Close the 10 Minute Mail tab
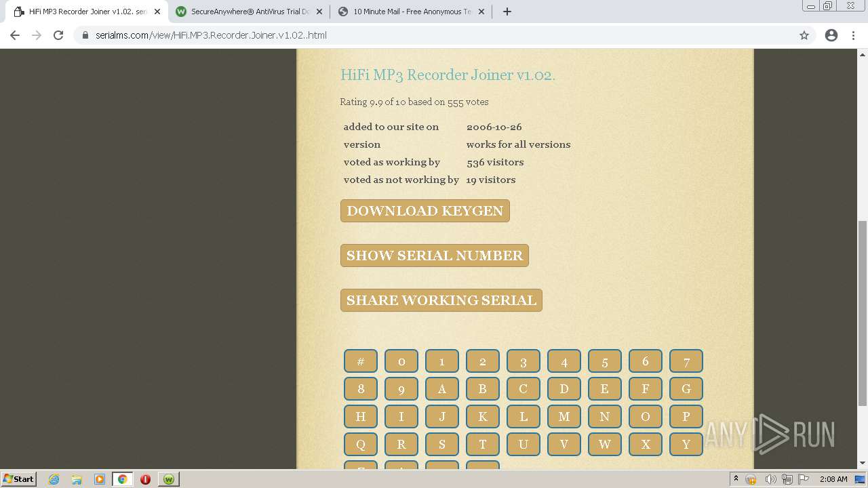The image size is (868, 488). click(x=481, y=12)
